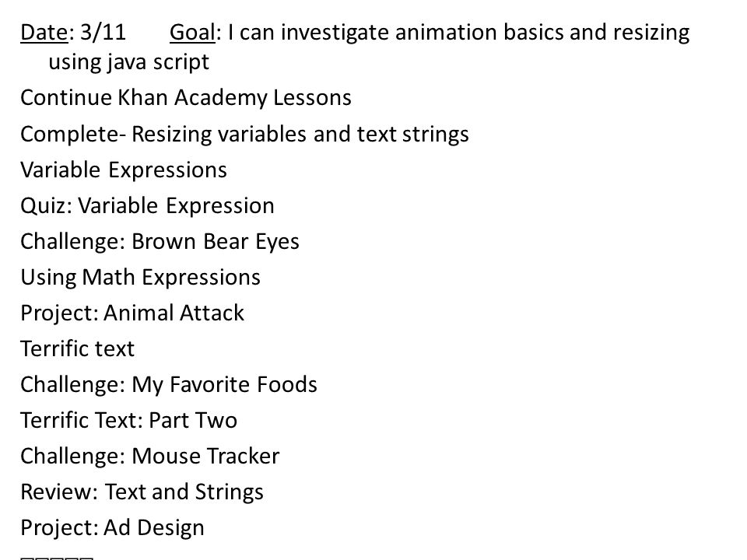Click "Challenge: Brown Bear Eyes" line
Screen dimensions: 747x560
(160, 241)
